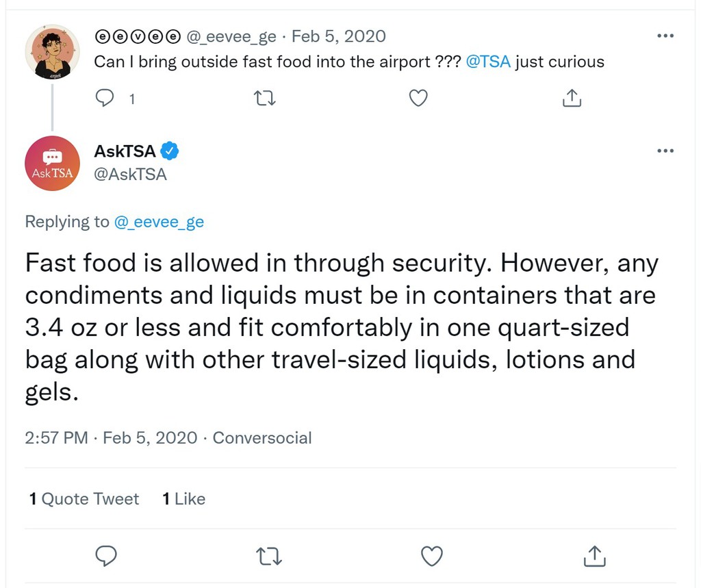Click the AskTSA verified badge
701x588 pixels.
coord(169,151)
